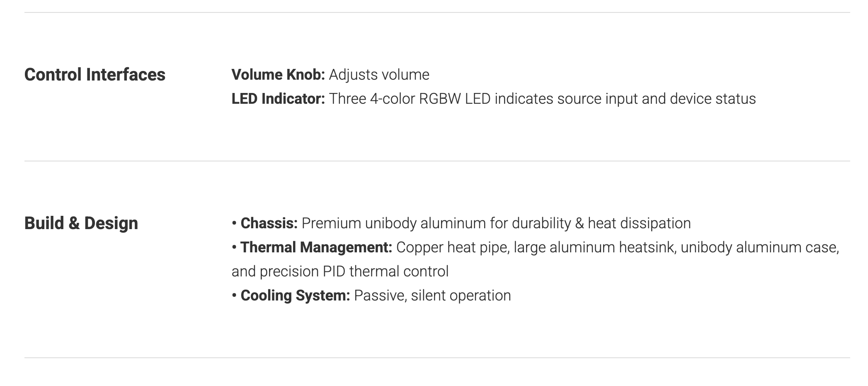868x386 pixels.
Task: Click the Control Interfaces heading
Action: tap(95, 75)
